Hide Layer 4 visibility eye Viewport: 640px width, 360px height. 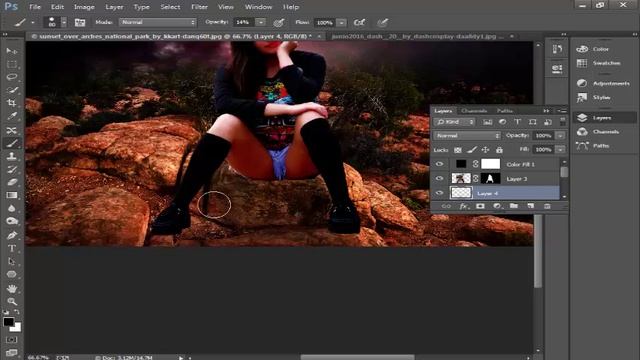[439, 193]
